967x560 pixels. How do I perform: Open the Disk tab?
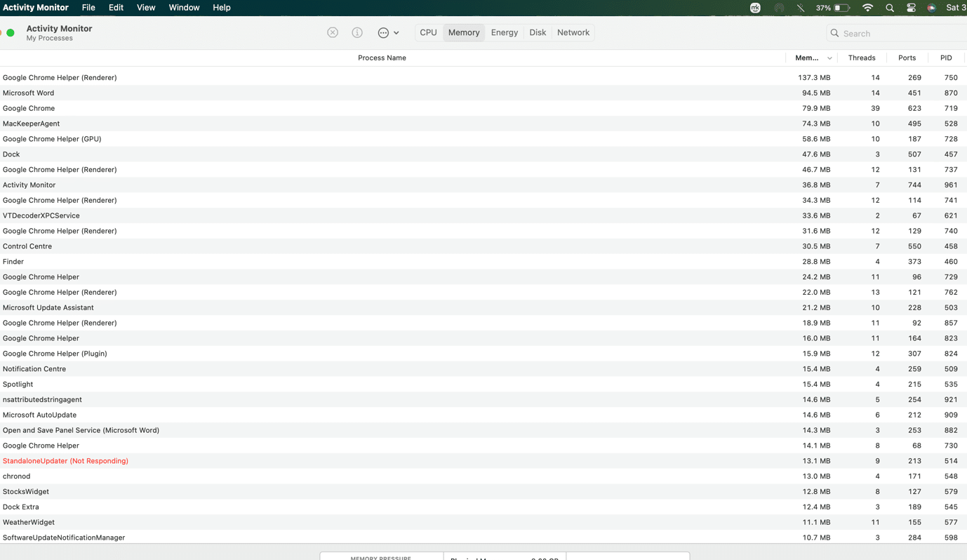click(538, 33)
